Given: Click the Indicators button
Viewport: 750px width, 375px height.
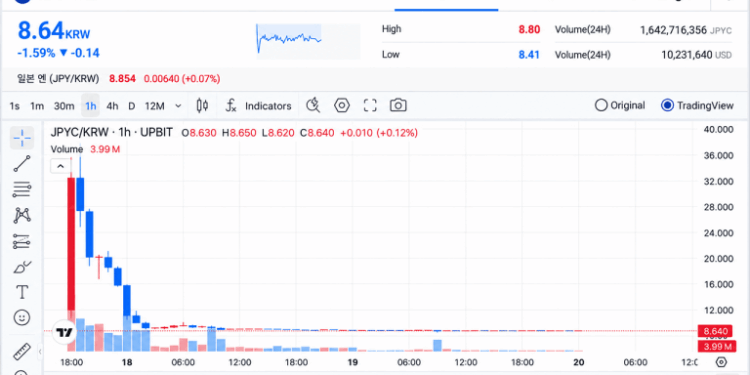Looking at the screenshot, I should [268, 106].
